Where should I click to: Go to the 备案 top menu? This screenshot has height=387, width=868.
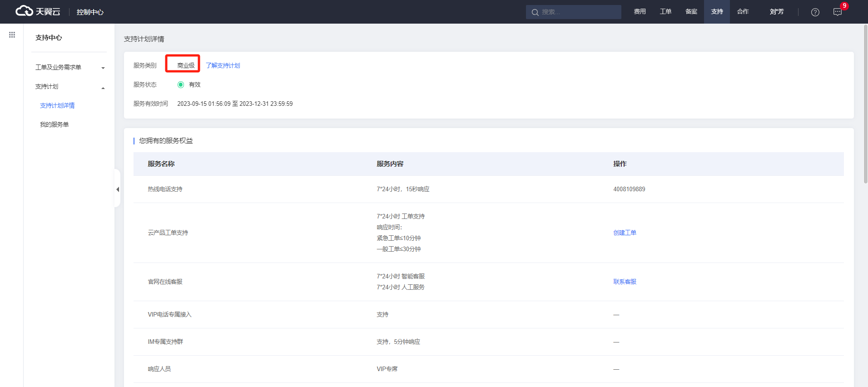coord(691,12)
